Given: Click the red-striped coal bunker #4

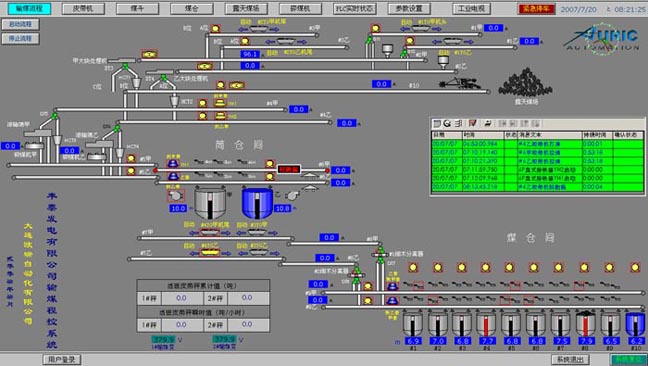Looking at the screenshot, I should coord(486,324).
